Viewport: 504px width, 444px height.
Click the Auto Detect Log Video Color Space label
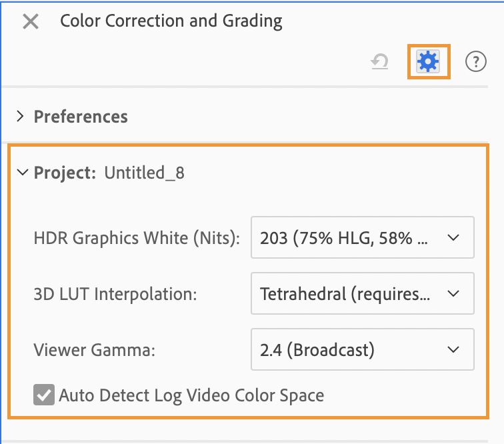[191, 395]
